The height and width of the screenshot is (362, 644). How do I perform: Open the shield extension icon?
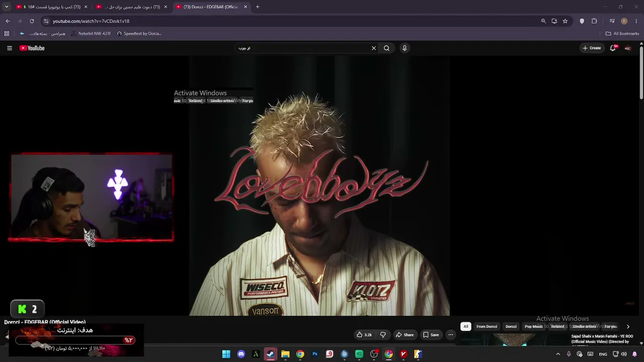[582, 21]
